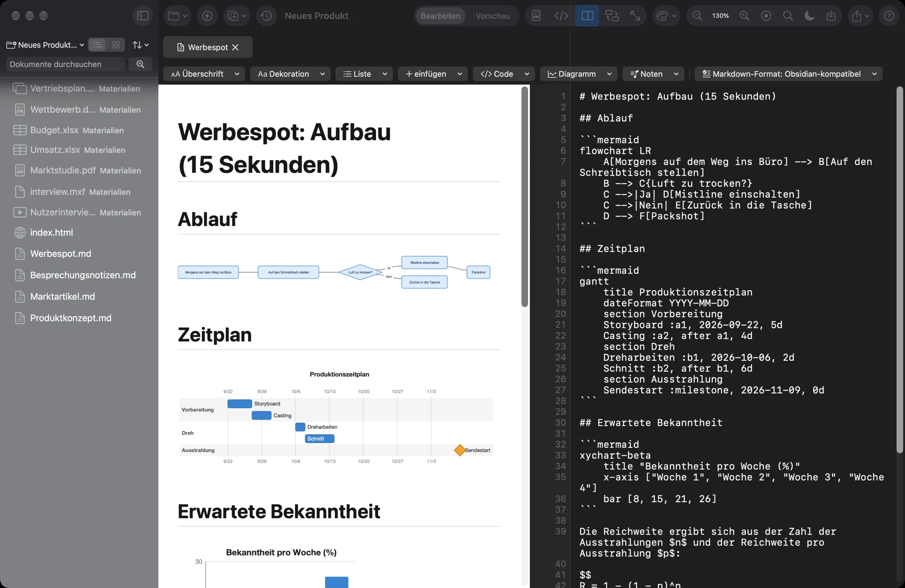The width and height of the screenshot is (905, 588).
Task: Open the einfügen menu
Action: [433, 74]
